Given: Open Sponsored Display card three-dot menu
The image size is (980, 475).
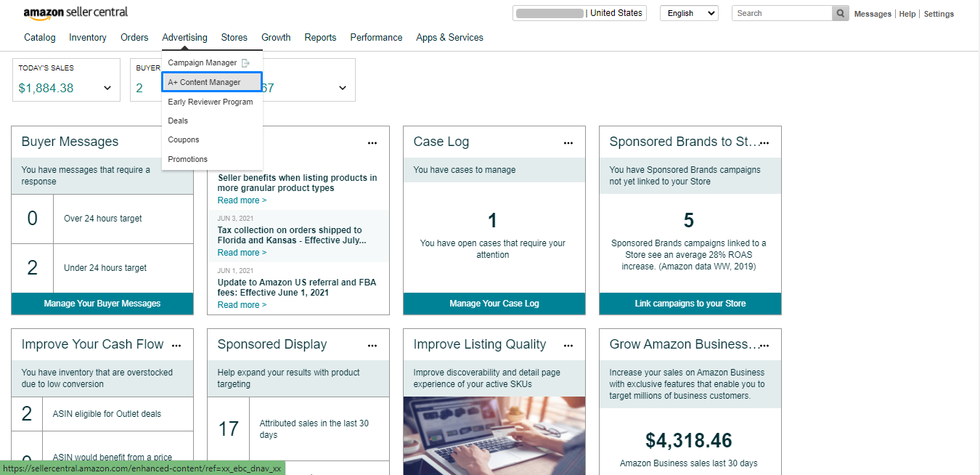Looking at the screenshot, I should coord(372,346).
